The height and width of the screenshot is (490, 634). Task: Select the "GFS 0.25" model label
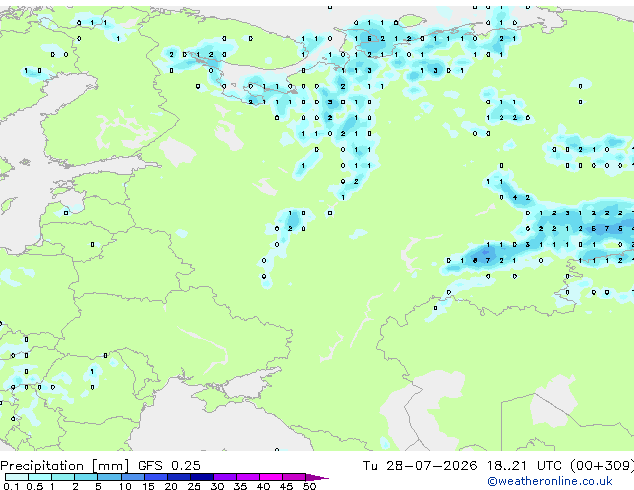(x=169, y=466)
